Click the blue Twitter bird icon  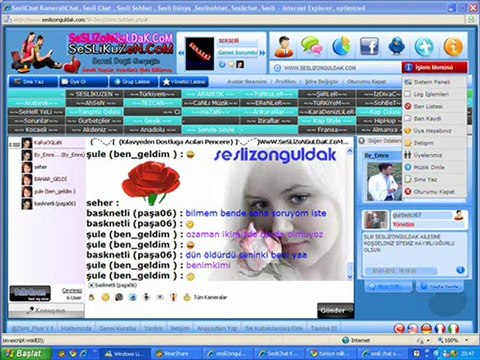point(397,46)
